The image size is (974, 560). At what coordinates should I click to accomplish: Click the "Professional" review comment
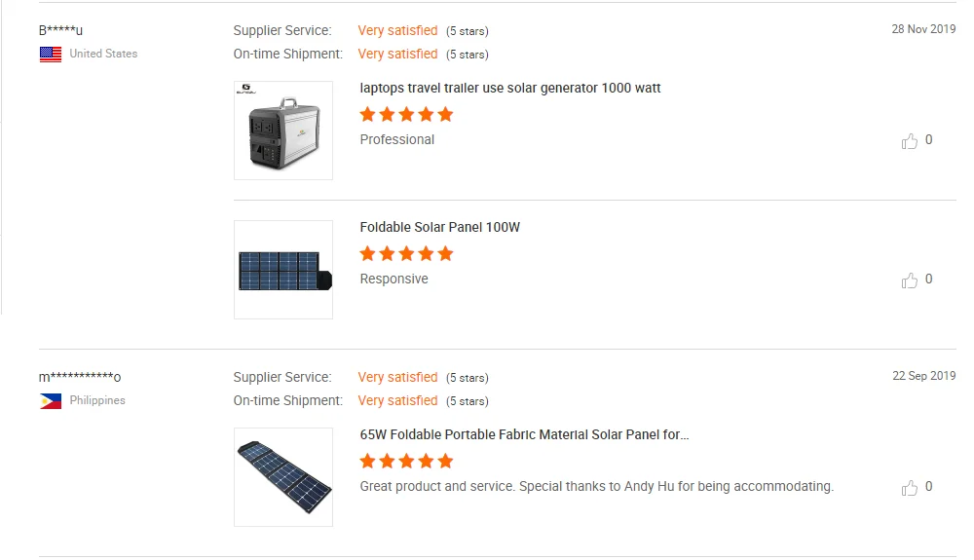click(x=397, y=140)
